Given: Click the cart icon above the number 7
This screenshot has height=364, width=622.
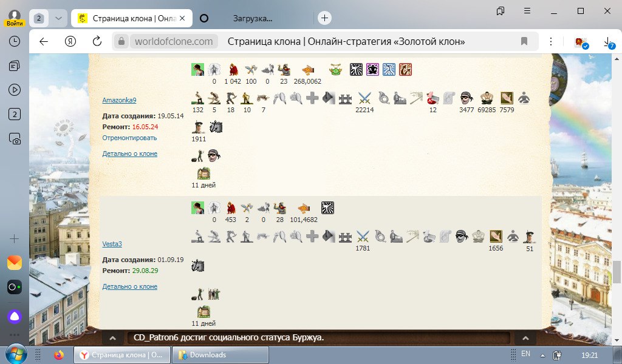Looking at the screenshot, I should (263, 98).
